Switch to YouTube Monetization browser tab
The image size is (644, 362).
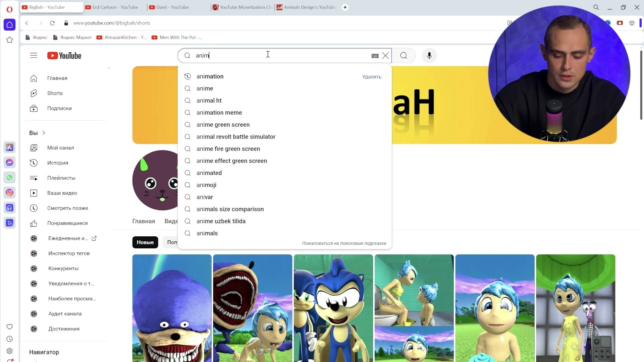point(242,7)
